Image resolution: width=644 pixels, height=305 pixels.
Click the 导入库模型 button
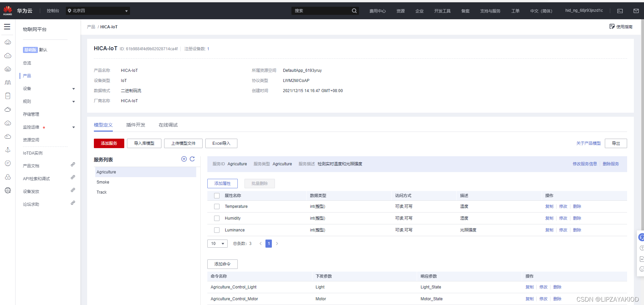(144, 143)
